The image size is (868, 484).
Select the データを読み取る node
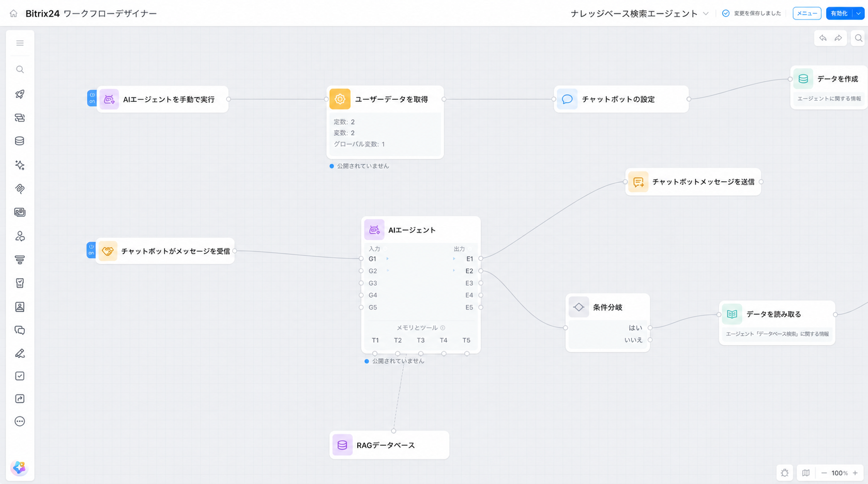point(777,322)
